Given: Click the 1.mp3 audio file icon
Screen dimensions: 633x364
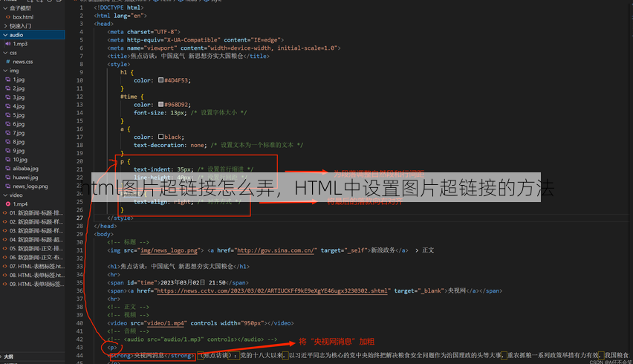Looking at the screenshot, I should (7, 44).
